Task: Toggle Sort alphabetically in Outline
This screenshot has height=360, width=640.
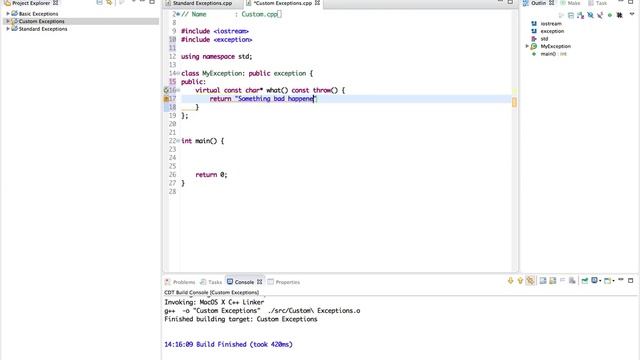Action: 580,16
